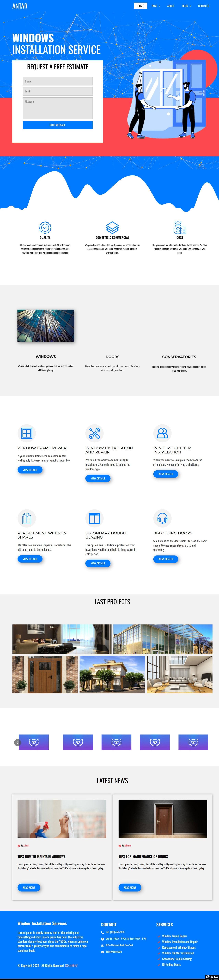The image size is (219, 980).
Task: Click the Domestic & Commercial layers icon
Action: click(x=112, y=227)
